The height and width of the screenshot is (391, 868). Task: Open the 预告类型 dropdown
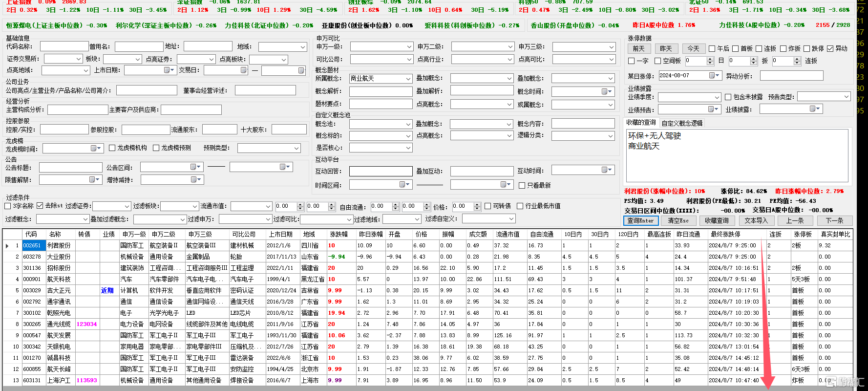(x=847, y=97)
